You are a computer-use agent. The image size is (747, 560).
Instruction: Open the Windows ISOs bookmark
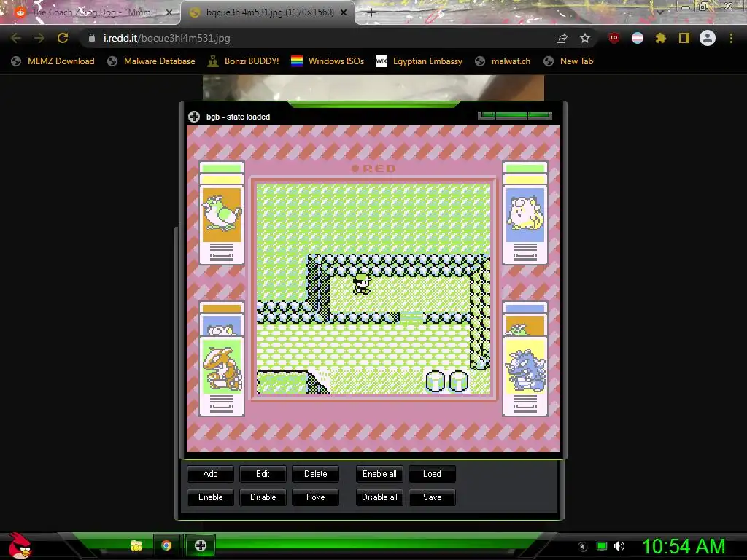[328, 61]
